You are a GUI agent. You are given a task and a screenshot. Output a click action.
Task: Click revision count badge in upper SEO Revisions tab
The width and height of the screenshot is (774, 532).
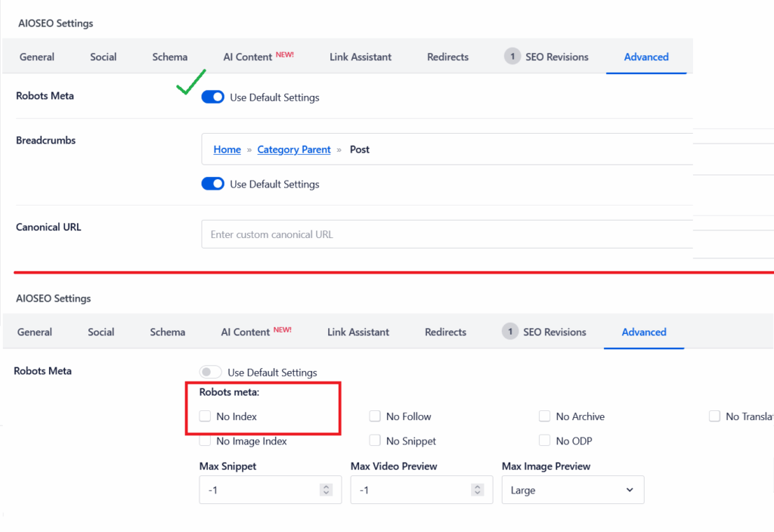512,56
